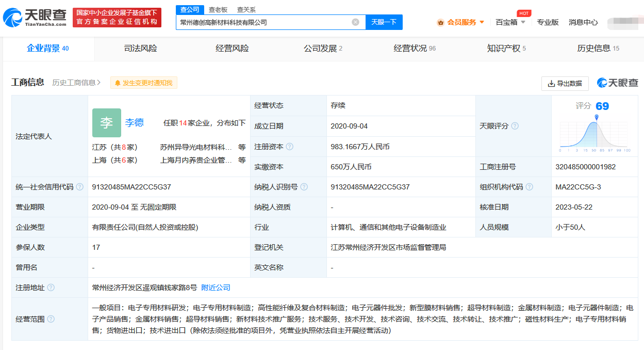
Task: Select the 查公司 search tab
Action: pyautogui.click(x=190, y=9)
